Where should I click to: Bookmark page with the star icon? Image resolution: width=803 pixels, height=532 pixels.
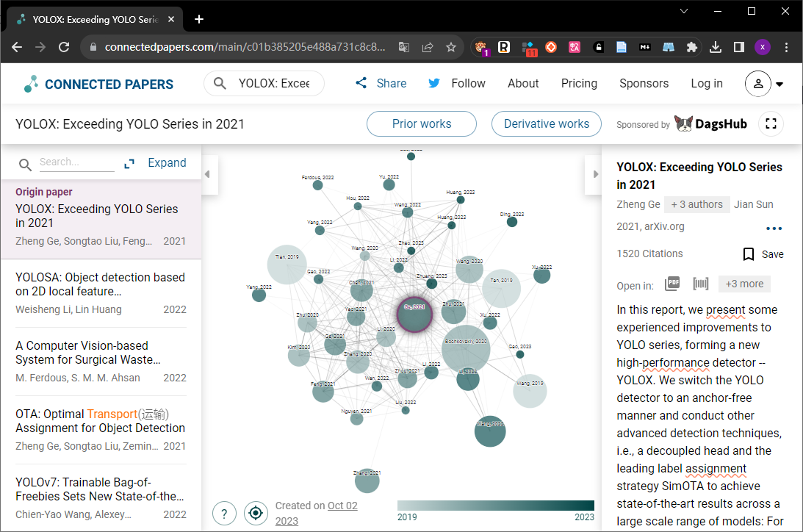[450, 47]
